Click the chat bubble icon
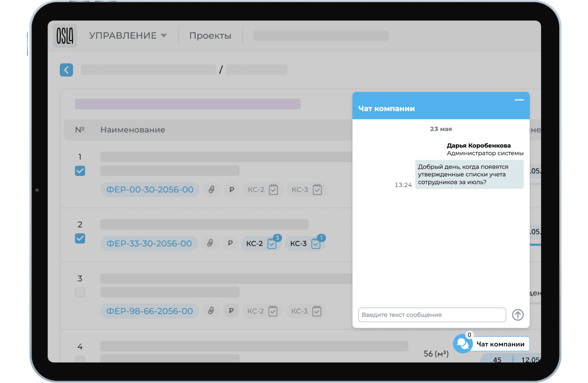 pyautogui.click(x=463, y=344)
